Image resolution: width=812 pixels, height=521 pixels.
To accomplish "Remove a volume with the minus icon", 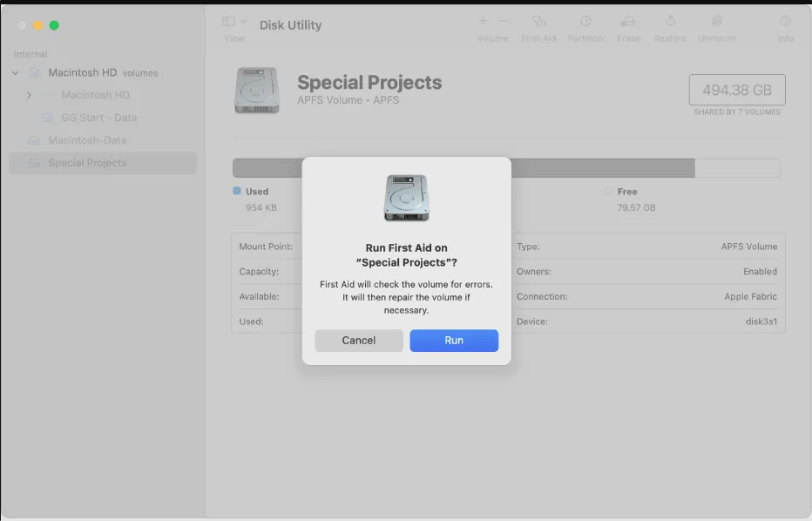I will pyautogui.click(x=504, y=21).
